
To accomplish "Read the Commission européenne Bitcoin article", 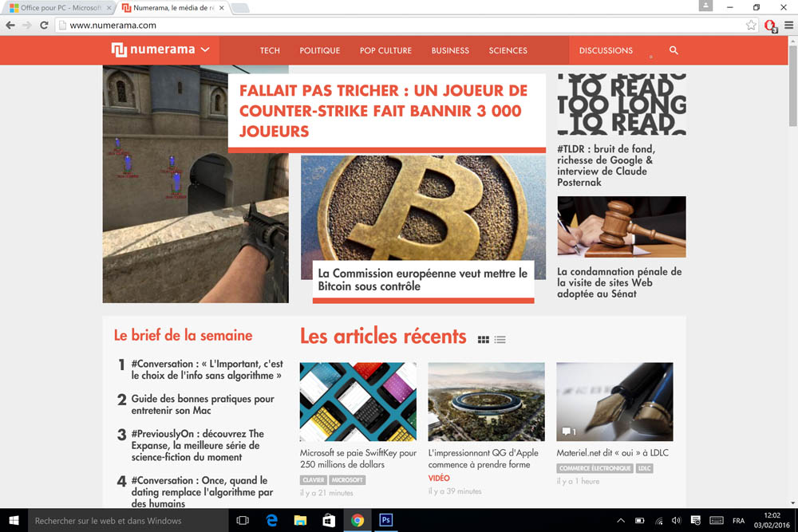I will (422, 280).
